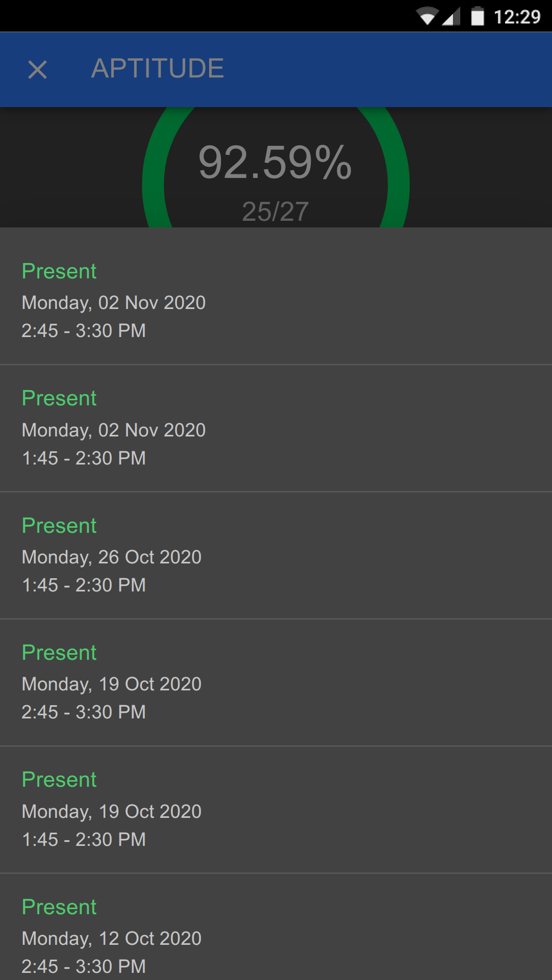
Task: Tap Present label on 26 Oct entry
Action: coord(59,526)
